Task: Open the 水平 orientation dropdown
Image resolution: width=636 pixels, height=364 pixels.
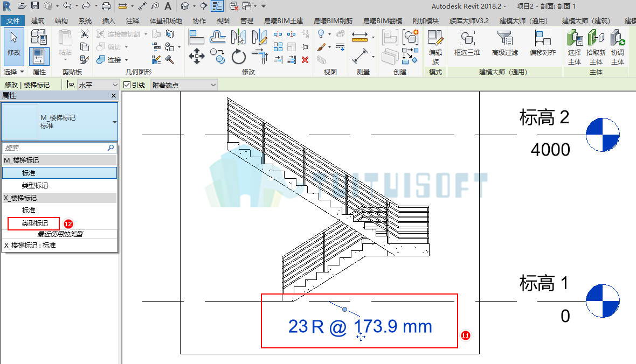Action: click(x=98, y=85)
